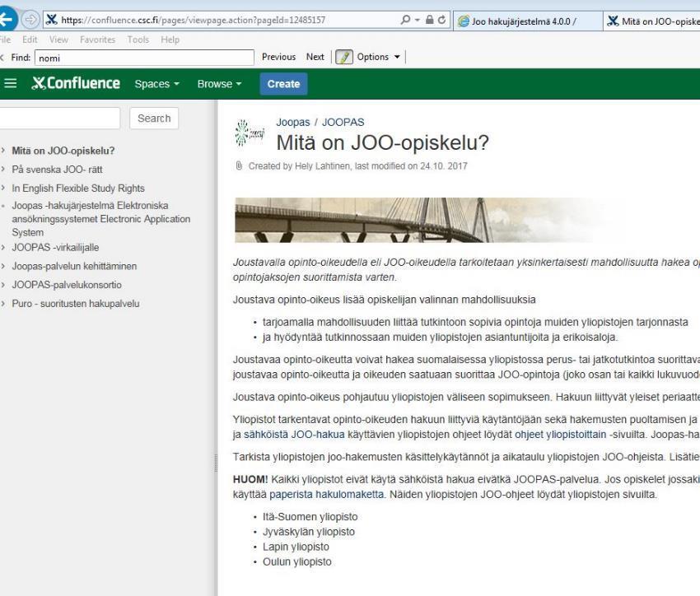Expand In English Flexible Study Rights node
This screenshot has width=700, height=596.
tap(3, 188)
